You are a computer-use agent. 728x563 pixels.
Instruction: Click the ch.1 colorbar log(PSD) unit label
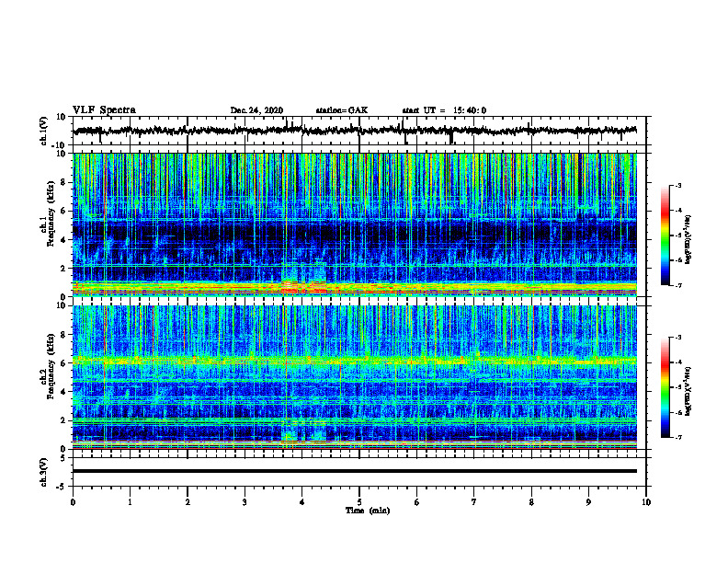[688, 239]
